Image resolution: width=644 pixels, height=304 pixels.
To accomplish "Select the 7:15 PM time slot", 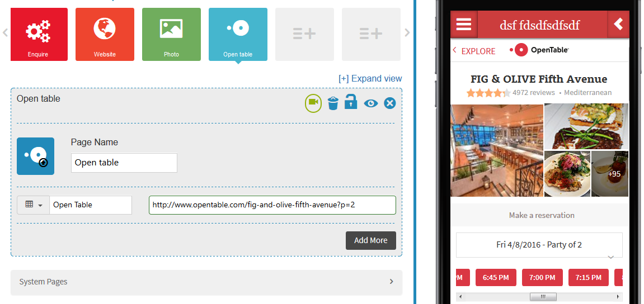I will (x=589, y=277).
